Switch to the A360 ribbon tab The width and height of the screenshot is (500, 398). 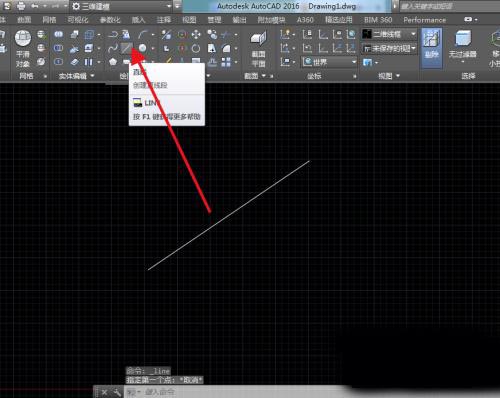click(305, 20)
